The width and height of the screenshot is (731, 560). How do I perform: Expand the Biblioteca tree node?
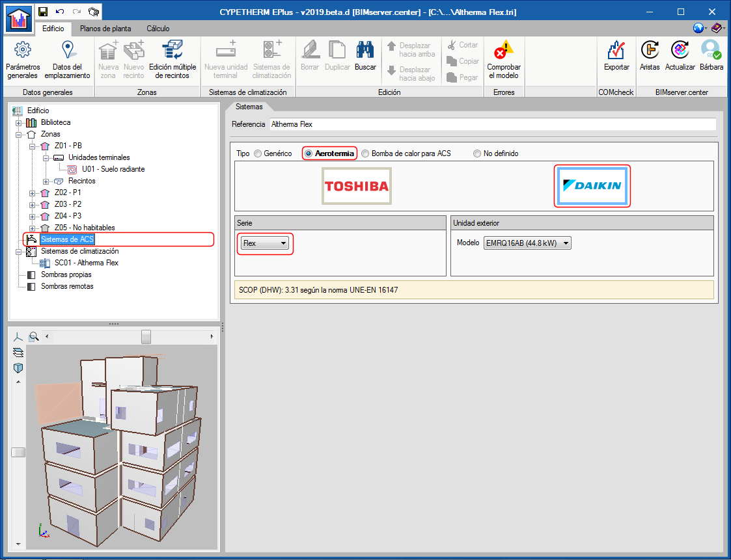(x=19, y=123)
